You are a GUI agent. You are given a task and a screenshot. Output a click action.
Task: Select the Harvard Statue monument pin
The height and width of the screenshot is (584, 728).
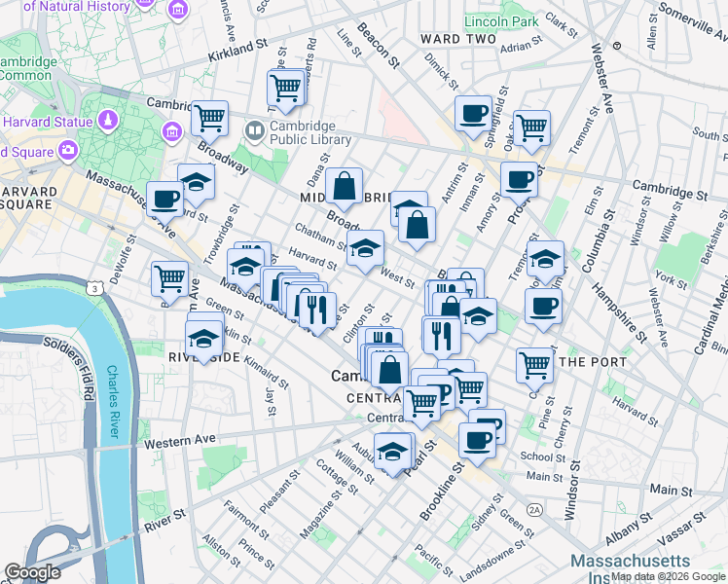tap(108, 121)
